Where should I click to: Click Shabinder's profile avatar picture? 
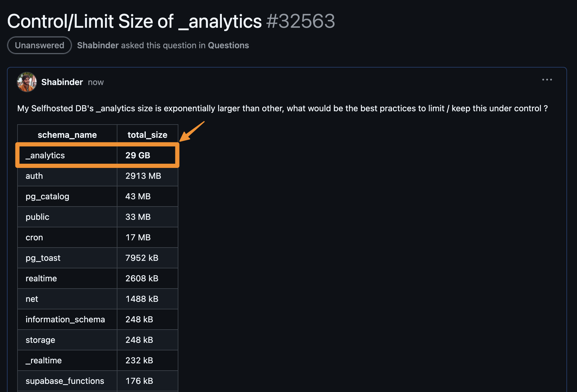pos(27,82)
